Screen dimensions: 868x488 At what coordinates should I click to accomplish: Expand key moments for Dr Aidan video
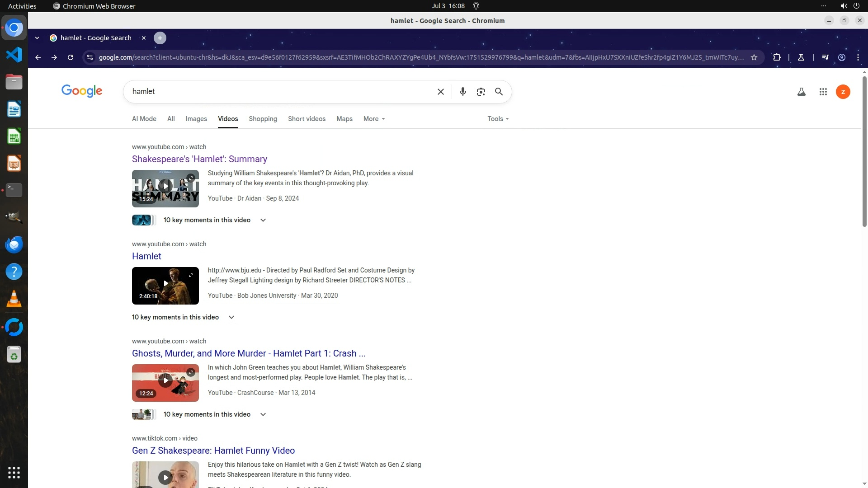[263, 220]
